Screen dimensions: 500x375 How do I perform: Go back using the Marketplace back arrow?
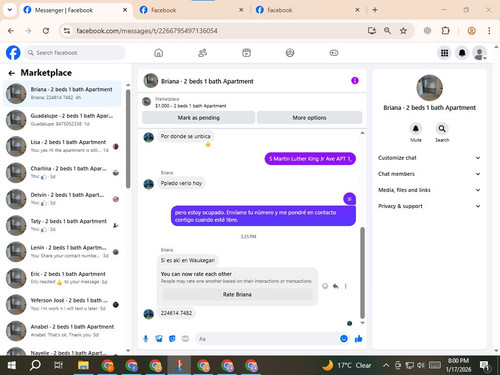(x=12, y=73)
